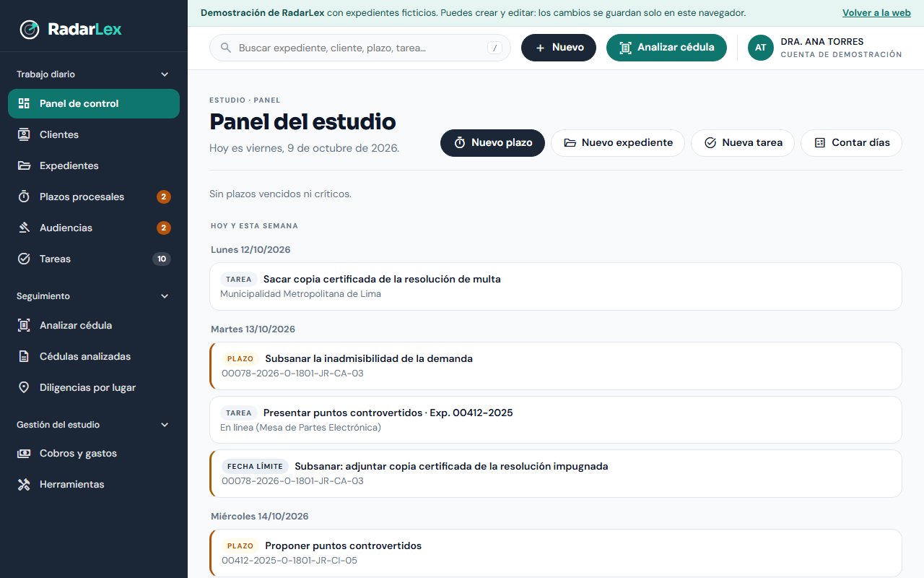
Task: Collapse the Gestión del estudio section chevron
Action: 165,425
